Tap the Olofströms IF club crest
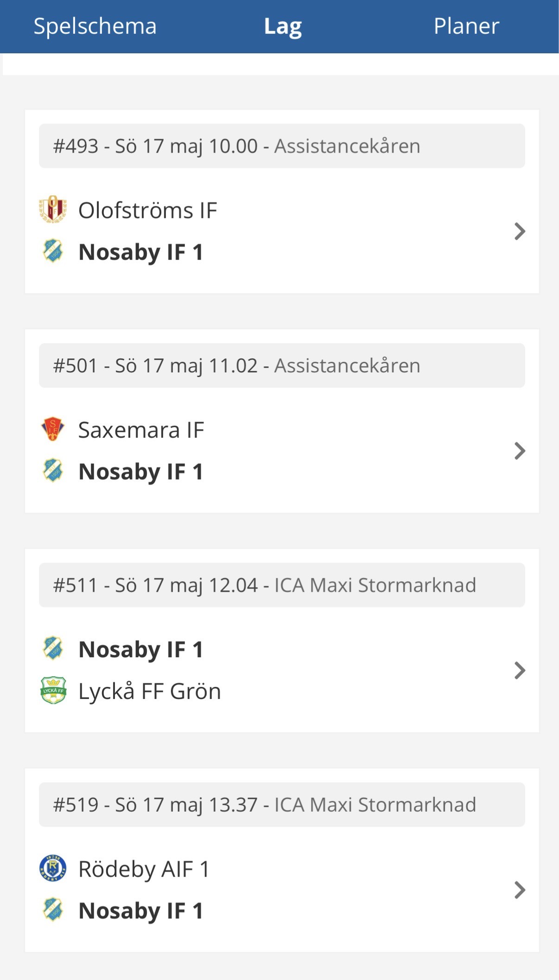Image resolution: width=559 pixels, height=980 pixels. [x=53, y=210]
